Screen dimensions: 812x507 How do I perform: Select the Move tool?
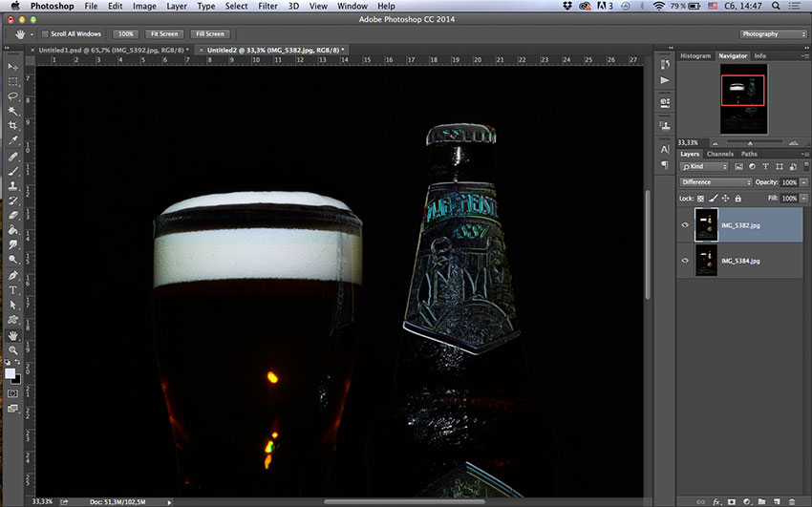tap(13, 67)
